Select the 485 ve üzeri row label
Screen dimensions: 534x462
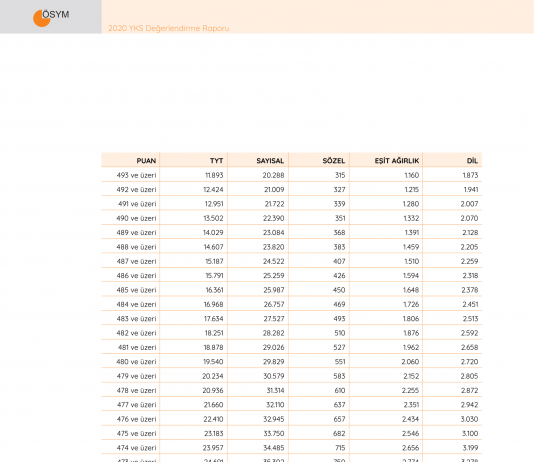136,290
